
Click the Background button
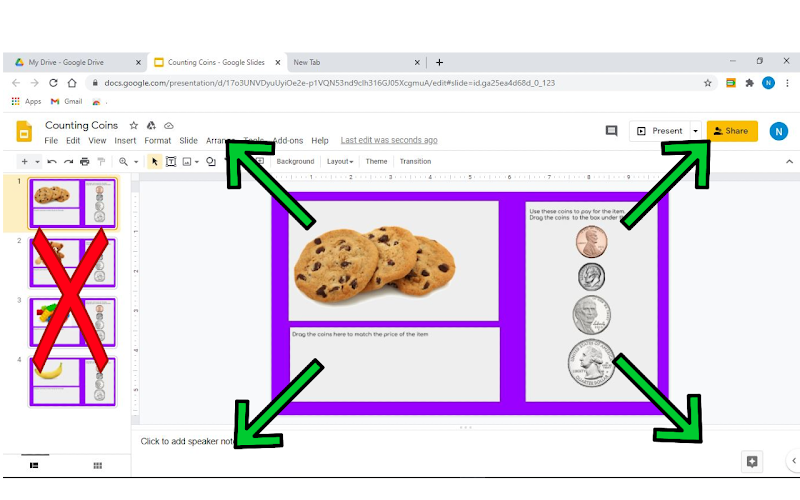pyautogui.click(x=295, y=162)
